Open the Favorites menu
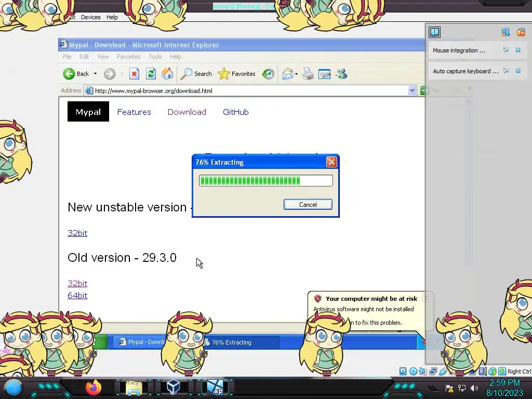The height and width of the screenshot is (399, 532). (129, 57)
